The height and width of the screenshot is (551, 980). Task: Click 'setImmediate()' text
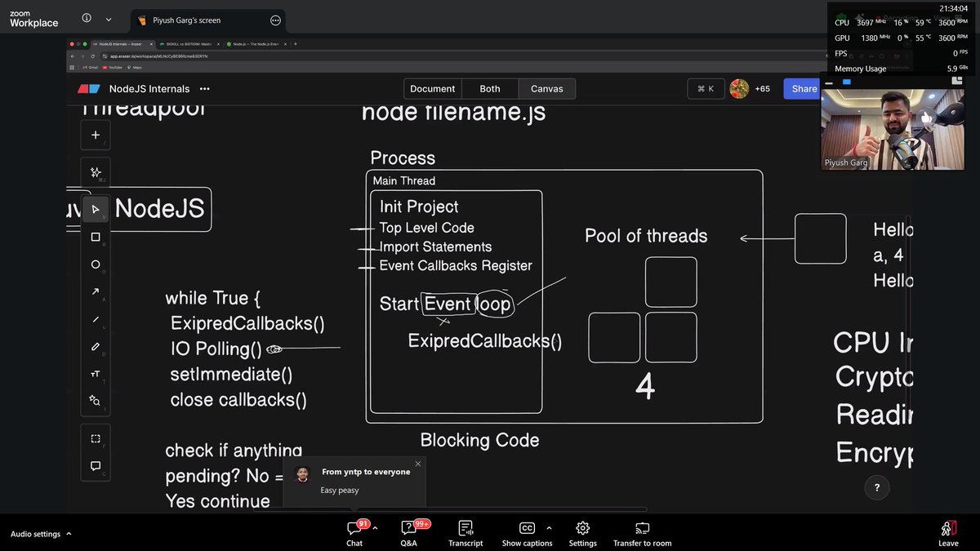point(231,375)
